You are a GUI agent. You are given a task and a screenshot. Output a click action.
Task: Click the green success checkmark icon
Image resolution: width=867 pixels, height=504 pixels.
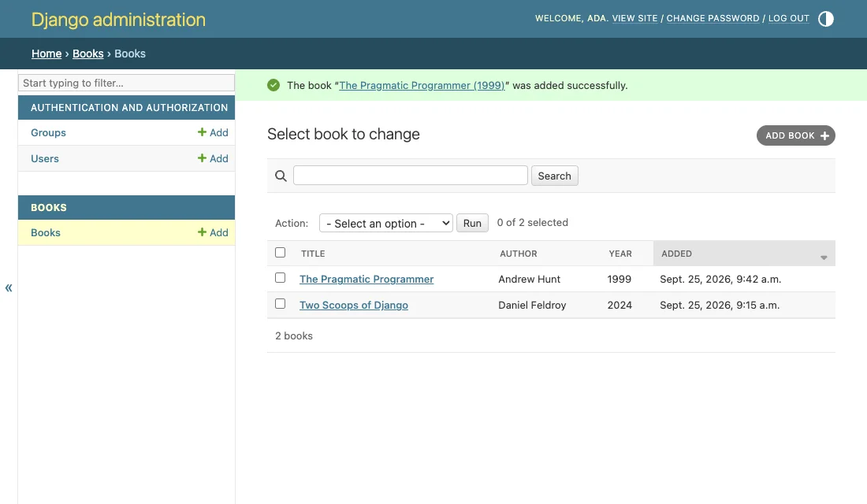pyautogui.click(x=273, y=85)
